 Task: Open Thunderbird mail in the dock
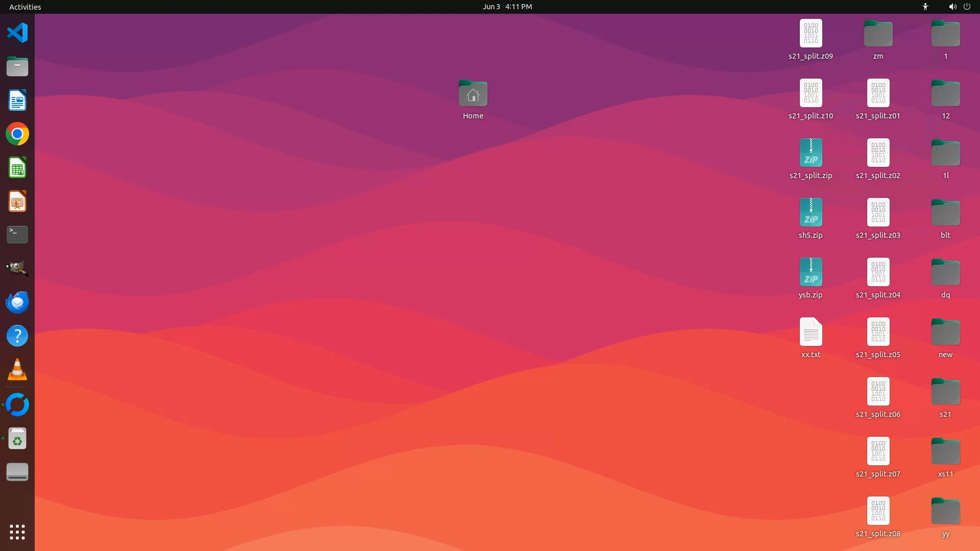coord(17,302)
